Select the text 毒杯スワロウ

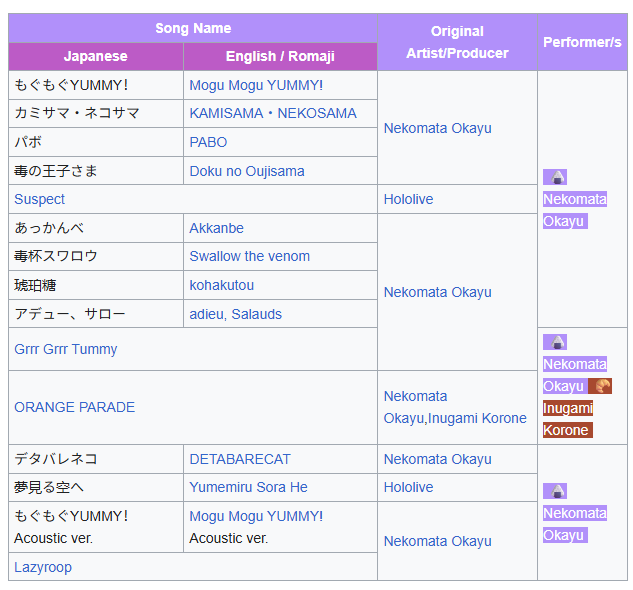pyautogui.click(x=56, y=256)
